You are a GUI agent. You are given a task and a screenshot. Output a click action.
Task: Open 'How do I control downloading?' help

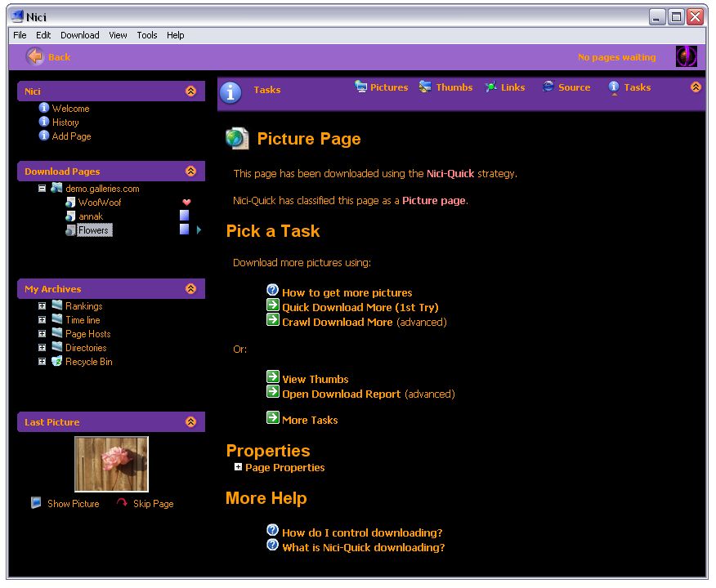pyautogui.click(x=362, y=532)
